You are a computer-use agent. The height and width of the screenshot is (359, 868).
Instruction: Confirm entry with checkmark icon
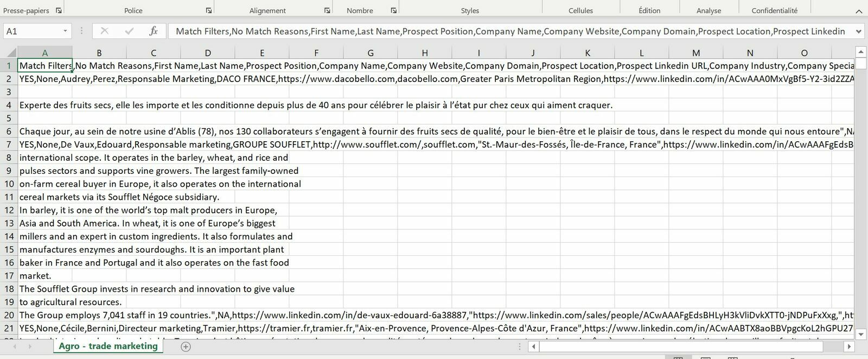coord(129,31)
